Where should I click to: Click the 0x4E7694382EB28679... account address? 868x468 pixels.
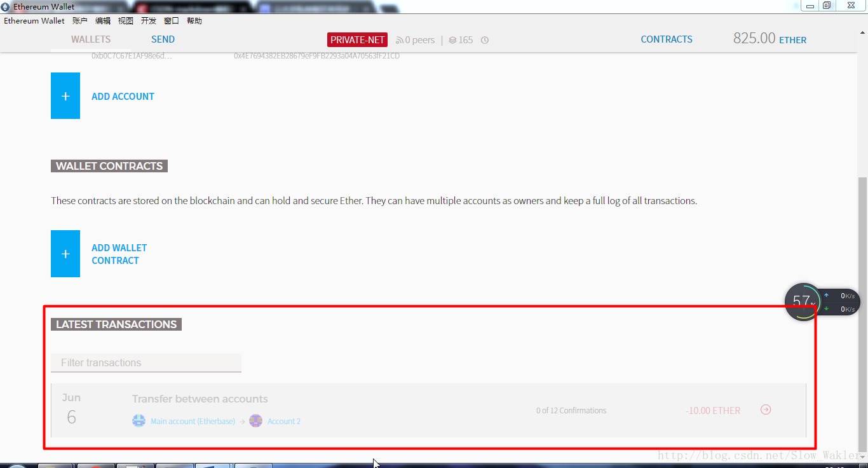316,56
